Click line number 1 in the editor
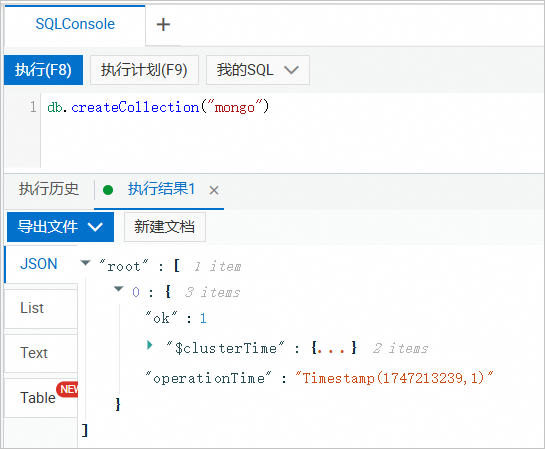The image size is (545, 449). (33, 107)
